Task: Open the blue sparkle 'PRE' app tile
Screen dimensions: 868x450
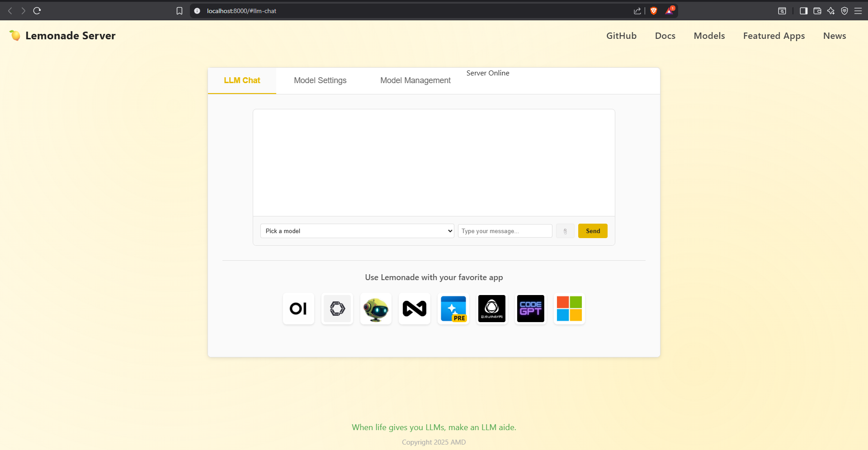Action: (x=453, y=309)
